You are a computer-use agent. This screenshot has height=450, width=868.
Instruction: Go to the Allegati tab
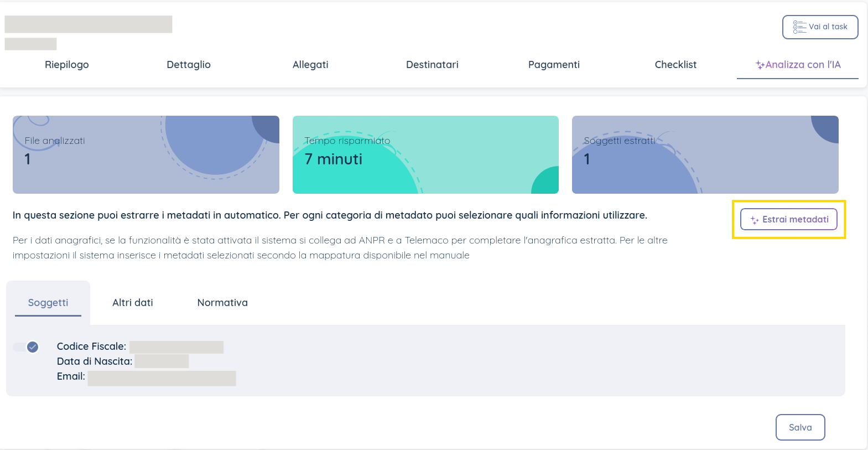pyautogui.click(x=310, y=65)
